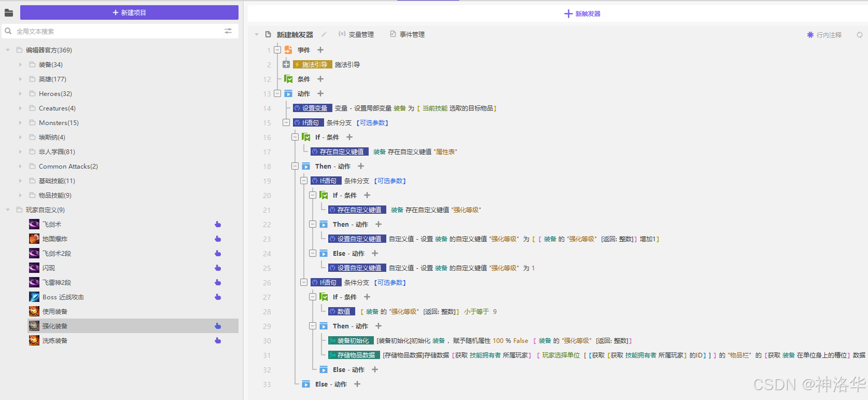This screenshot has height=400, width=868.
Task: Click the purple hand icon beside 强化装备
Action: 218,326
